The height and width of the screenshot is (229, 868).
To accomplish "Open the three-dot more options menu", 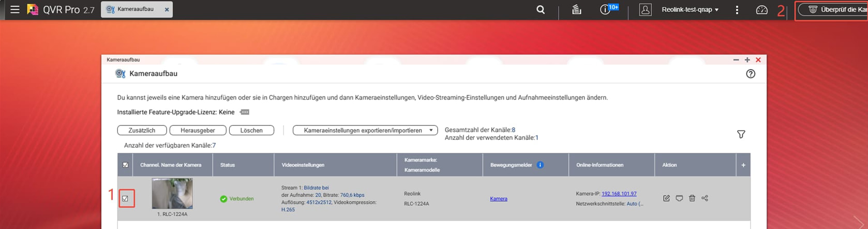I will click(737, 9).
